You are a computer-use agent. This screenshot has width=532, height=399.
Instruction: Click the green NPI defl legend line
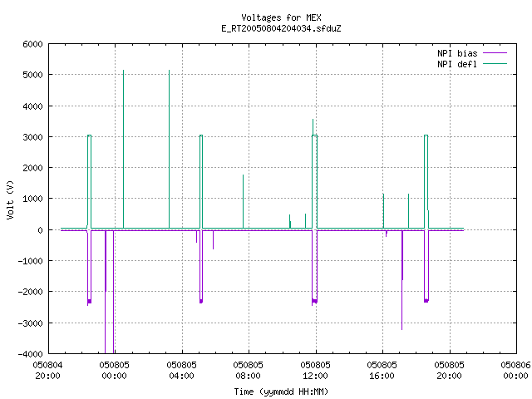(495, 63)
